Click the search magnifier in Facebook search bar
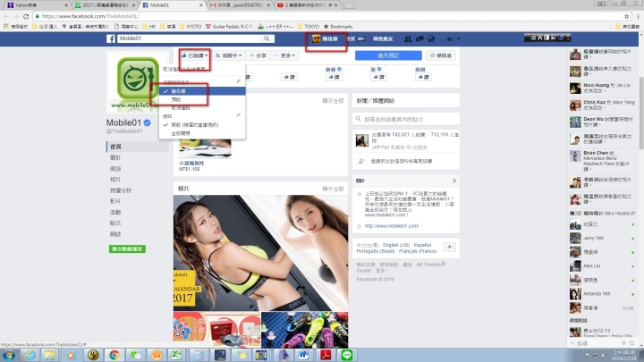The image size is (644, 362). tap(267, 38)
